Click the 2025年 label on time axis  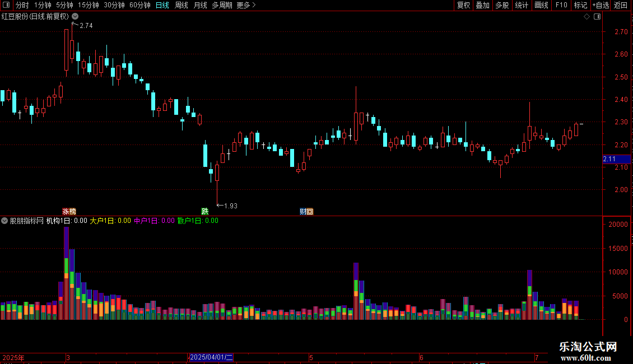coord(13,357)
